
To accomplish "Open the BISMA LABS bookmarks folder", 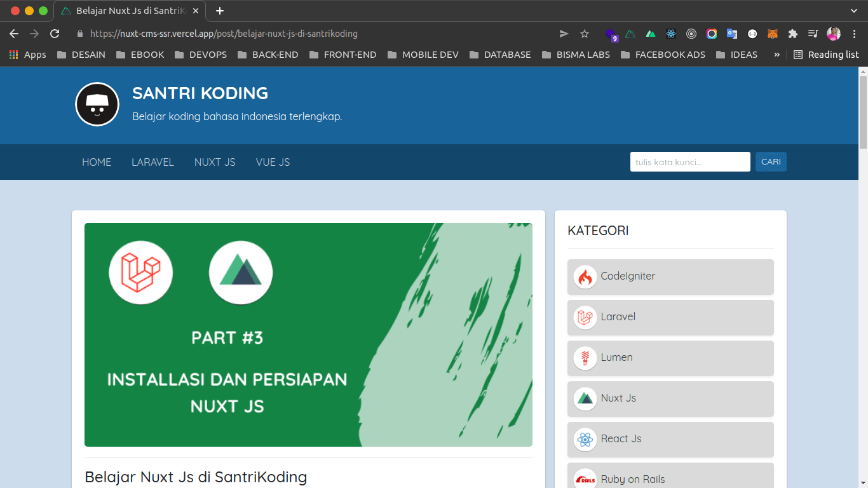I will [575, 55].
